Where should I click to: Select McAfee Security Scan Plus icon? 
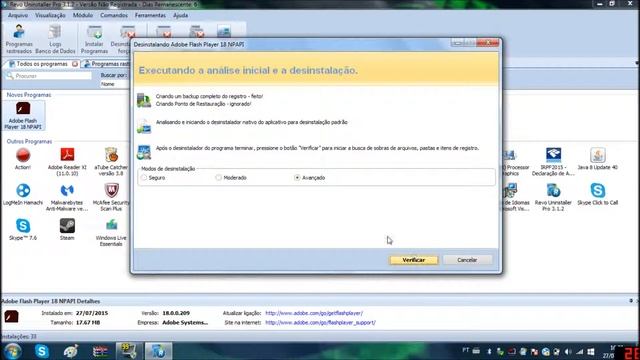tap(111, 197)
